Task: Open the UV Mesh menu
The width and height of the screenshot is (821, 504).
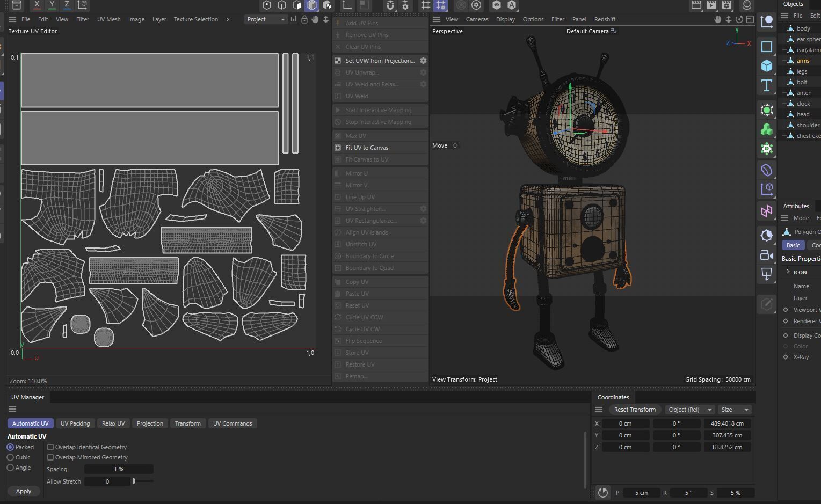Action: pos(109,19)
